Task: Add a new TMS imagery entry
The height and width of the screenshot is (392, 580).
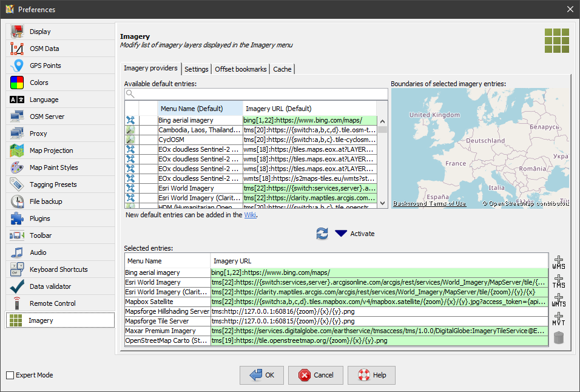Action: pos(559,279)
